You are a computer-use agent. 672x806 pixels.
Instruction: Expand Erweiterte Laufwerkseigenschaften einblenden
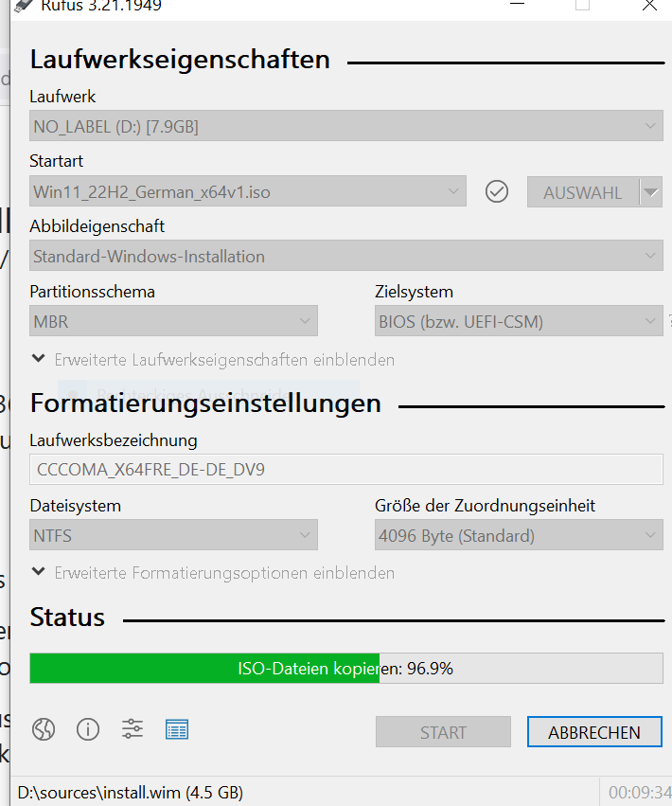213,360
